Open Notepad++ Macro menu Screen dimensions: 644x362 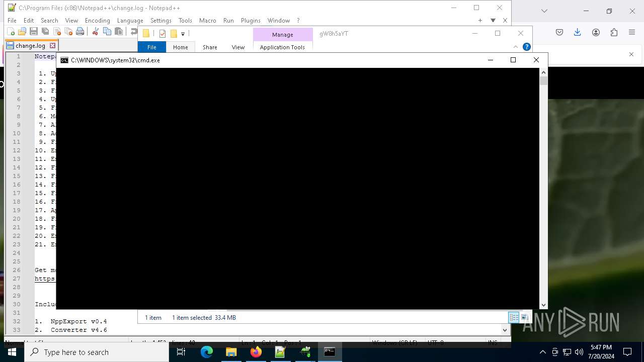point(207,21)
